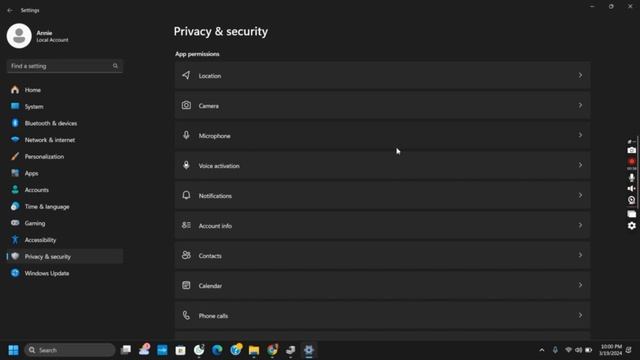Screen dimensions: 640x360
Task: Open the taskbar clock and date
Action: [x=611, y=350]
